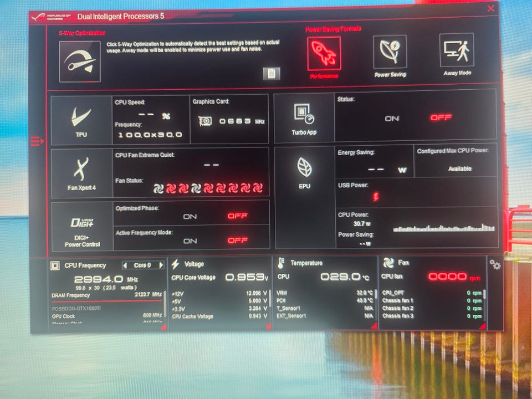Click the CPU Cache Voltage row
The image size is (532, 399).
point(219,316)
